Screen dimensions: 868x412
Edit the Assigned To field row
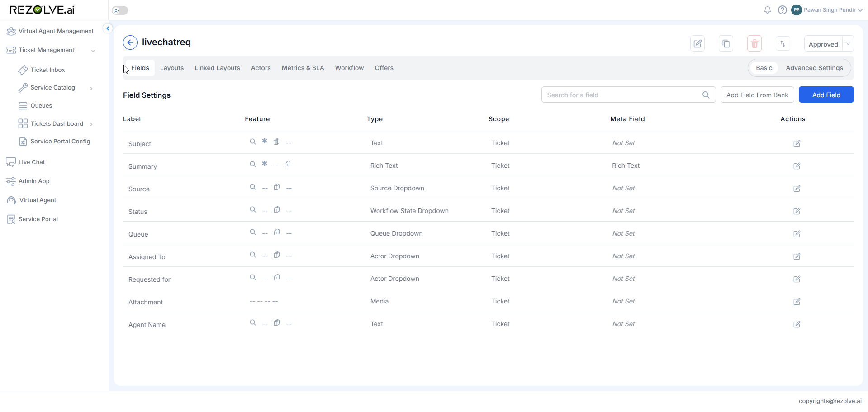(x=797, y=256)
